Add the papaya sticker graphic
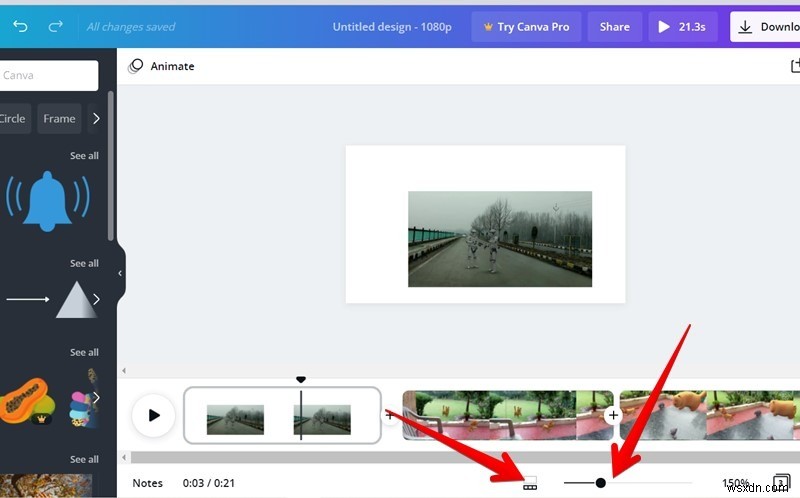Screen dimensions: 800x498 click(27, 402)
